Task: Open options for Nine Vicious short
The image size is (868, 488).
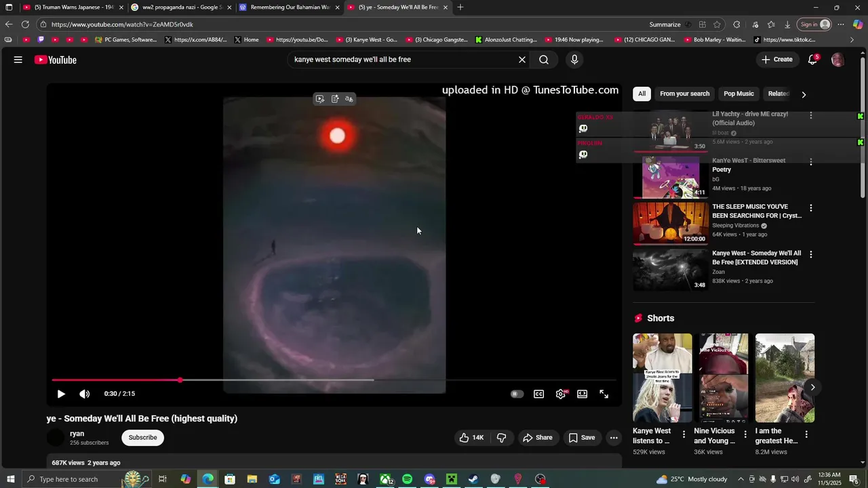Action: click(745, 434)
